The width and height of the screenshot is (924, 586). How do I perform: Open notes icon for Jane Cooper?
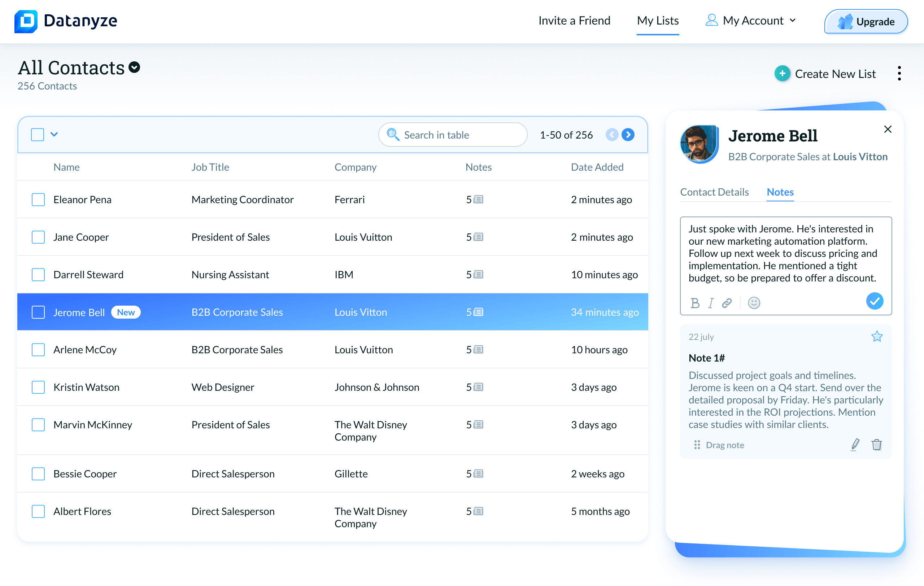pos(478,237)
